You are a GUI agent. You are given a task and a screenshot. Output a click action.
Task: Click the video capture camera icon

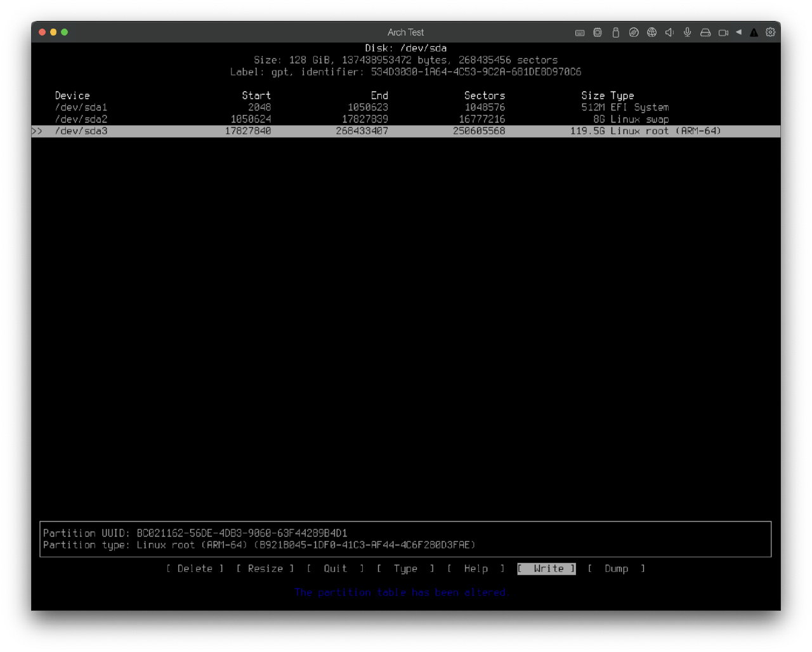pos(723,32)
